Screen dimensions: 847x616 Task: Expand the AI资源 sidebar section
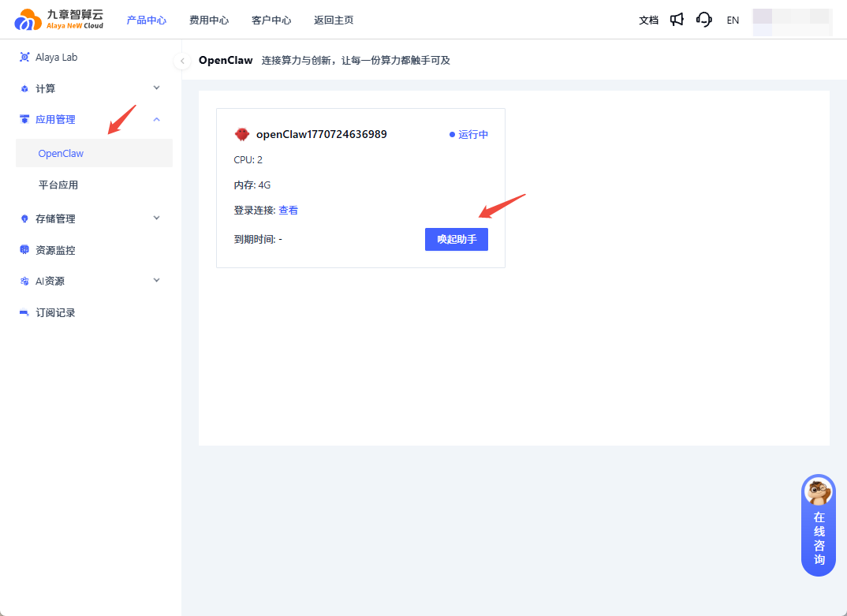155,281
